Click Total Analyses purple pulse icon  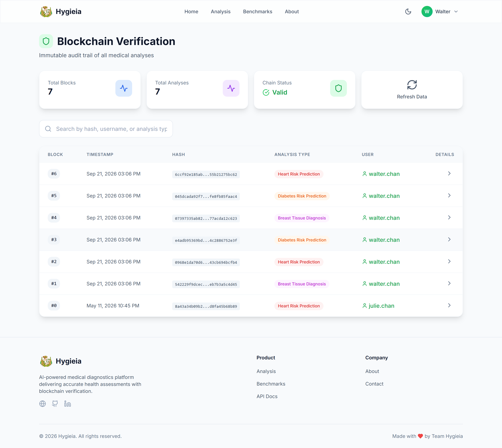click(x=231, y=88)
